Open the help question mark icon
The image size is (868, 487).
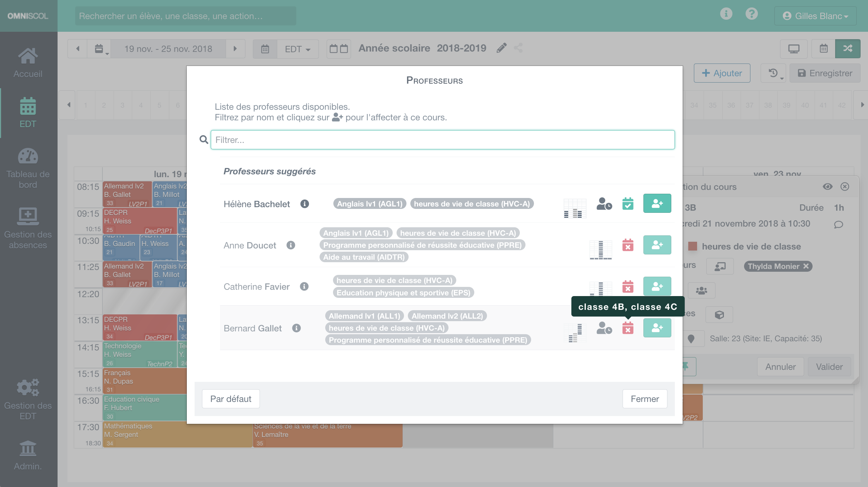(751, 14)
